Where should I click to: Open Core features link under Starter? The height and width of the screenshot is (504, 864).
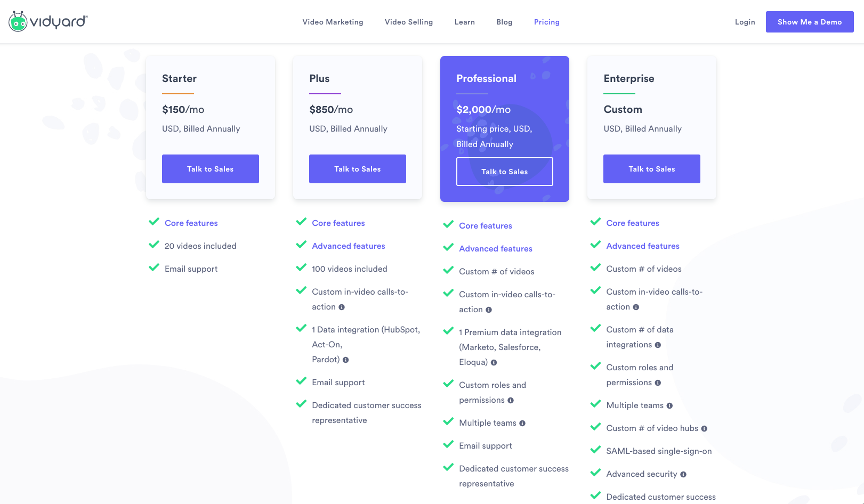click(x=191, y=223)
